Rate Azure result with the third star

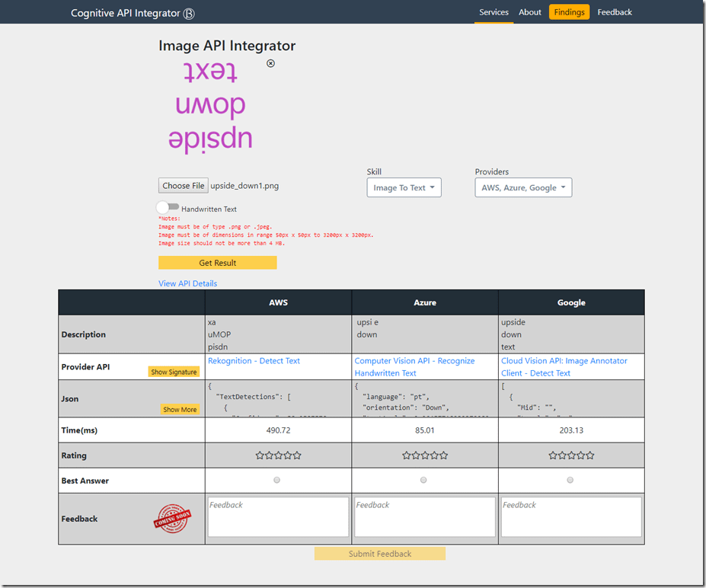425,455
